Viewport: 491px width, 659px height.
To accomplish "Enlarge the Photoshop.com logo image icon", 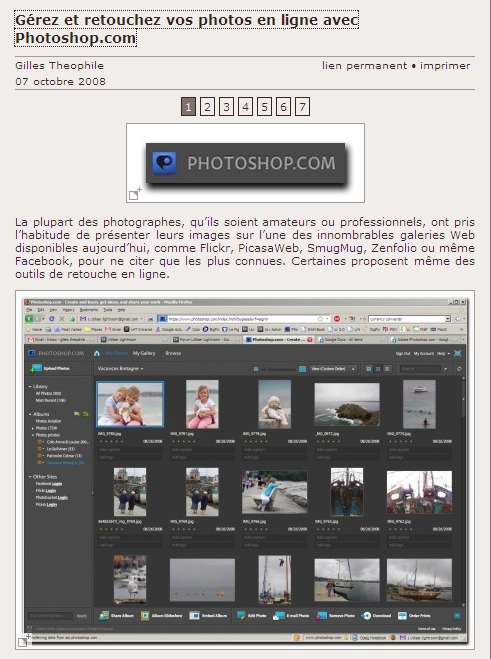I will click(135, 194).
